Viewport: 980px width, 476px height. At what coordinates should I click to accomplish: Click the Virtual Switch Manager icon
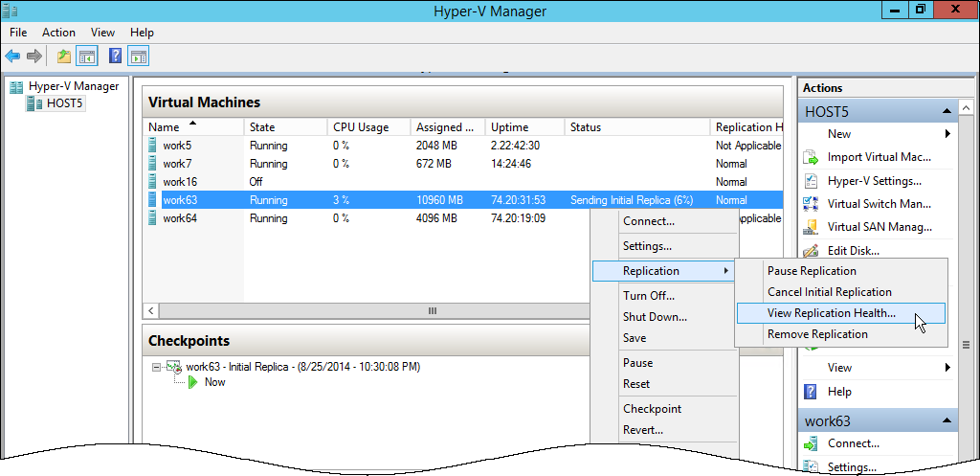pyautogui.click(x=811, y=204)
